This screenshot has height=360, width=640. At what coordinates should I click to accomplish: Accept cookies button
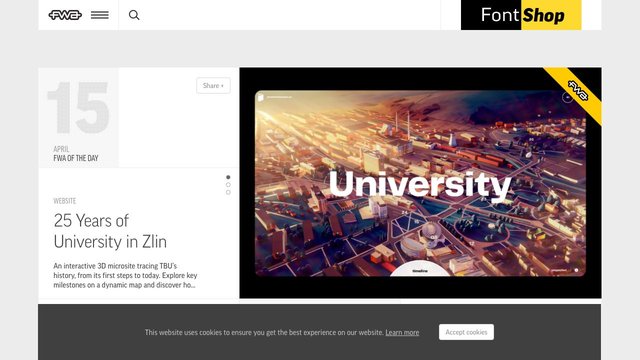click(x=466, y=332)
